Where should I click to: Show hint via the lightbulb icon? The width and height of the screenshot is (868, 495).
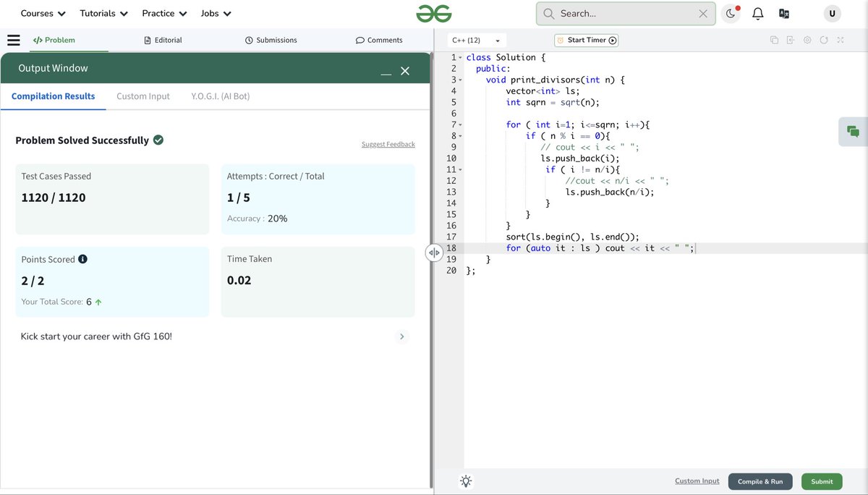tap(466, 481)
